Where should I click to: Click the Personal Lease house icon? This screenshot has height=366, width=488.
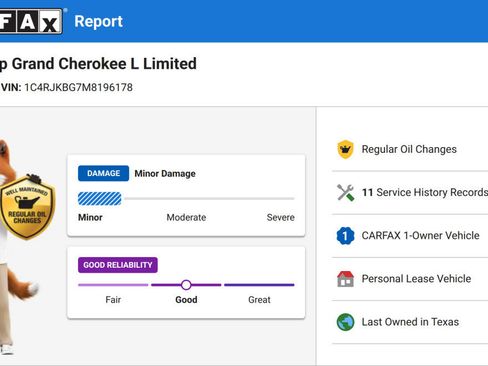point(345,279)
